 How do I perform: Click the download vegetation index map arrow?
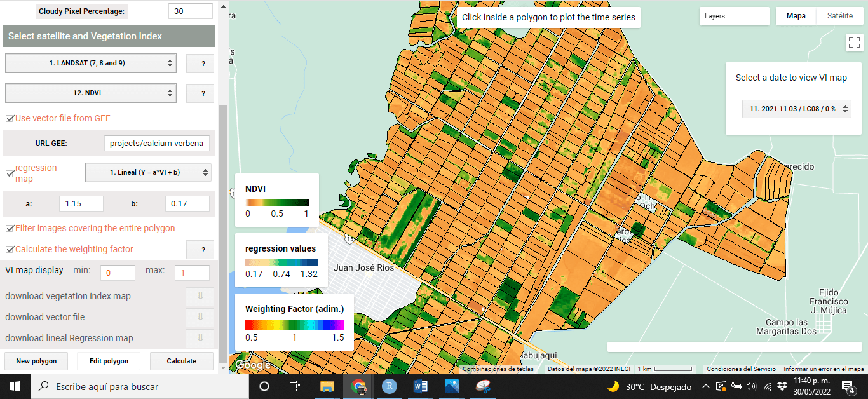pyautogui.click(x=200, y=296)
